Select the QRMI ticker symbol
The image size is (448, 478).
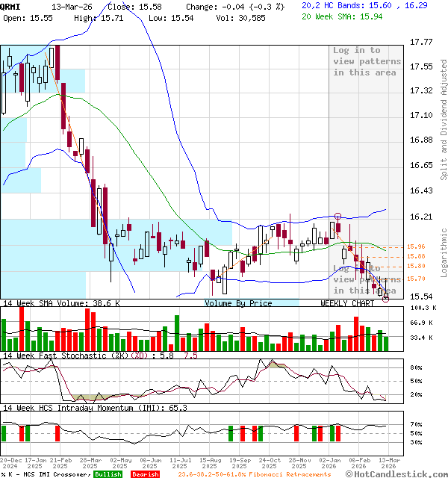tap(11, 6)
